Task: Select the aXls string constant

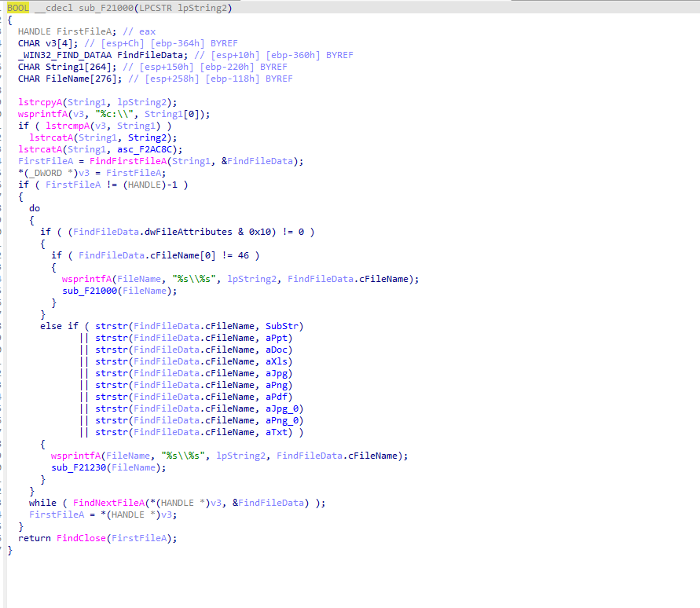Action: click(274, 361)
